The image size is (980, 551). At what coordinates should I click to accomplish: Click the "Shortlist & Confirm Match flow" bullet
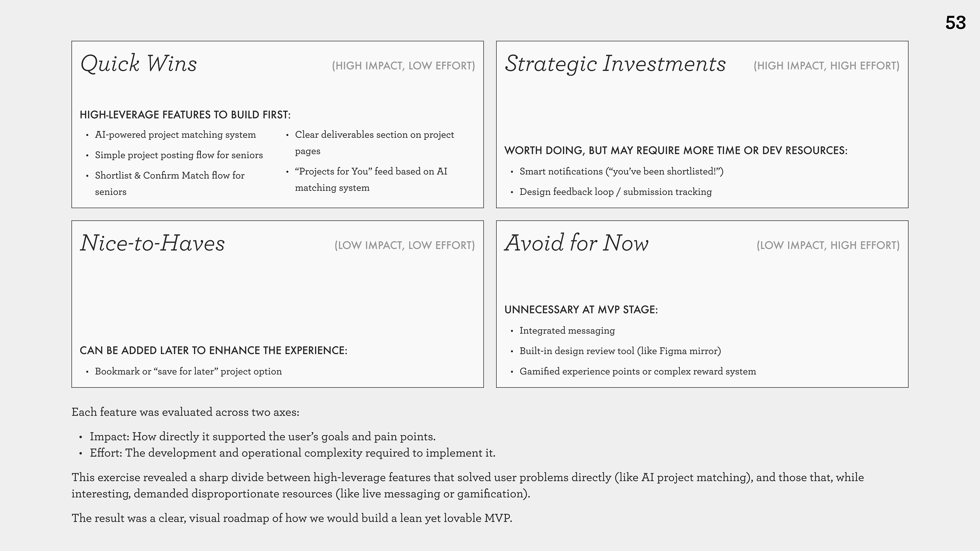point(170,176)
